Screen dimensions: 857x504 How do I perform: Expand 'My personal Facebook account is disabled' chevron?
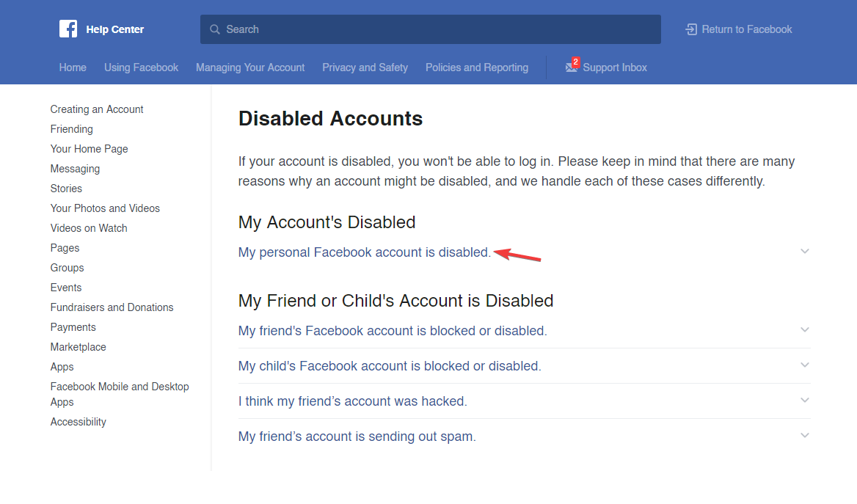point(804,252)
